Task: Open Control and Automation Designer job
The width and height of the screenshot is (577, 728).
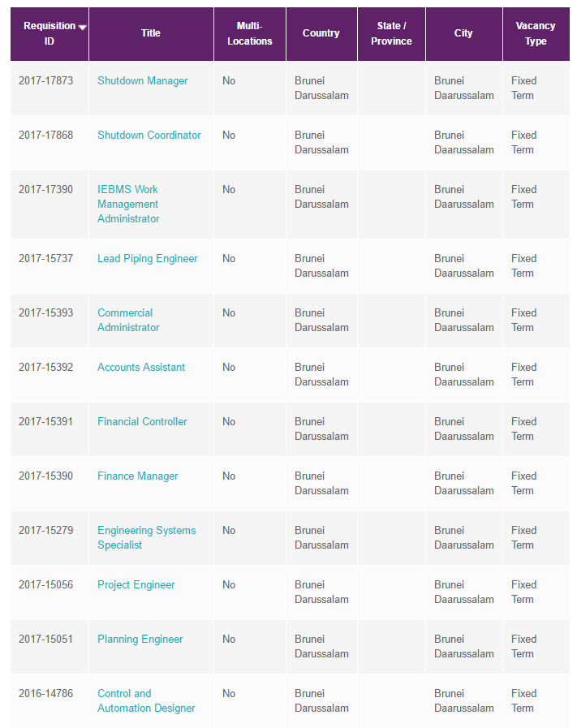Action: (146, 701)
